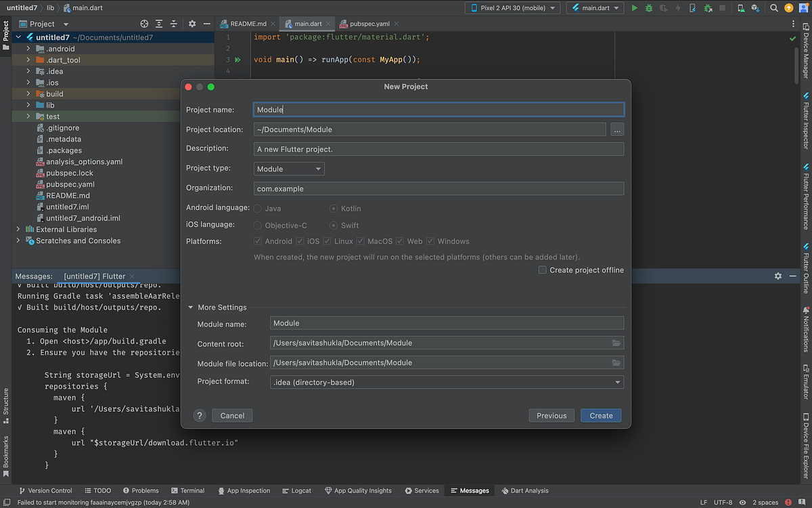812x508 pixels.
Task: Start debugging with the green bug icon
Action: coord(649,8)
